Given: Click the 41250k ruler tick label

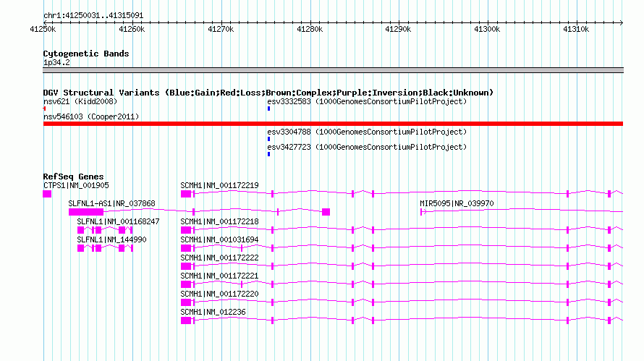Looking at the screenshot, I should (x=43, y=29).
